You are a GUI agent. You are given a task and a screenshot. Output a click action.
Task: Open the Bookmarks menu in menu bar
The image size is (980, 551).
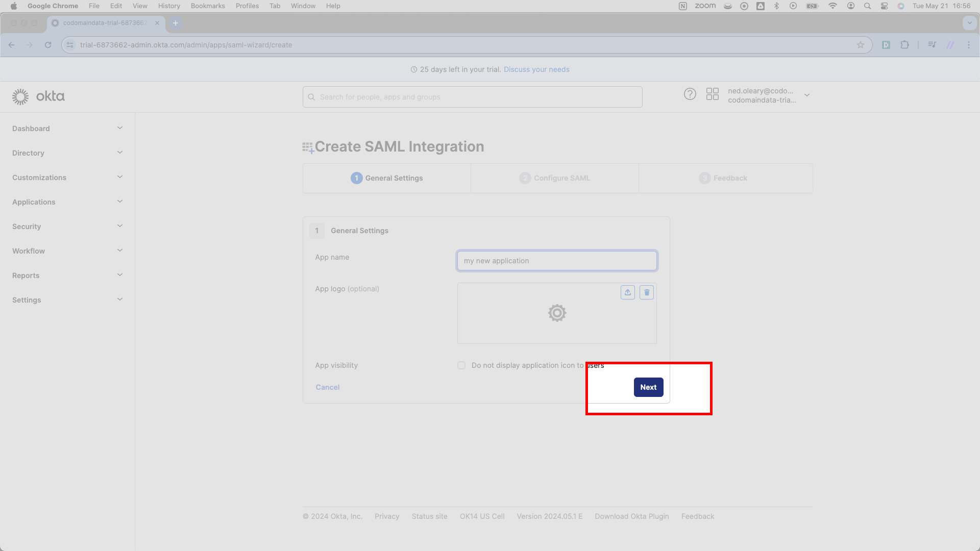208,6
